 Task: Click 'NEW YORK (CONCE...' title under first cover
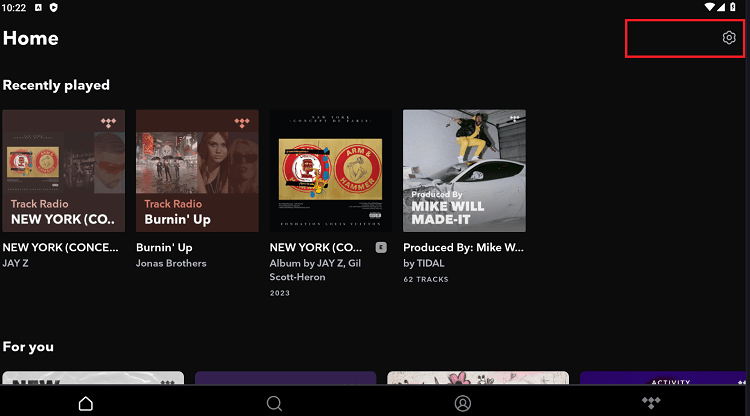coord(60,247)
